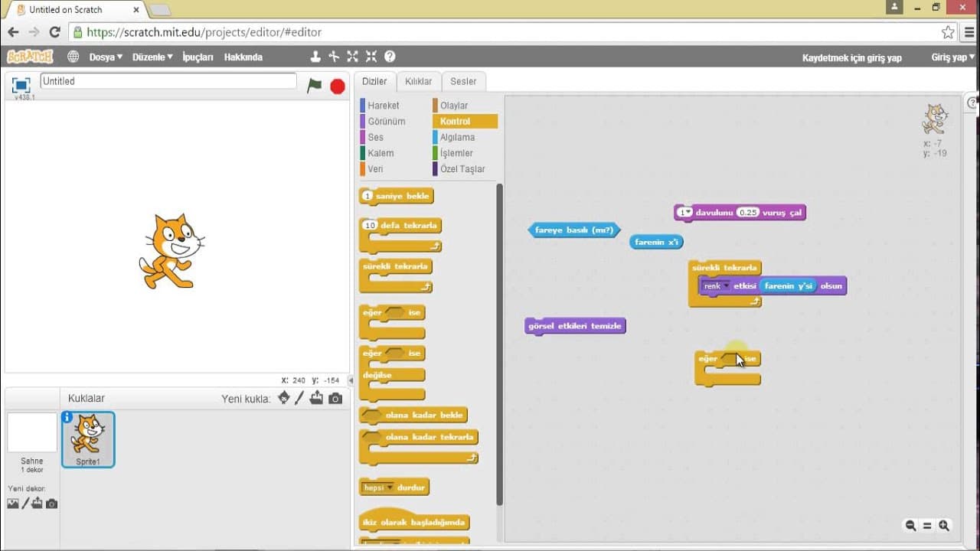The image size is (980, 551).
Task: Select the Grow sprite tool
Action: coord(352,57)
